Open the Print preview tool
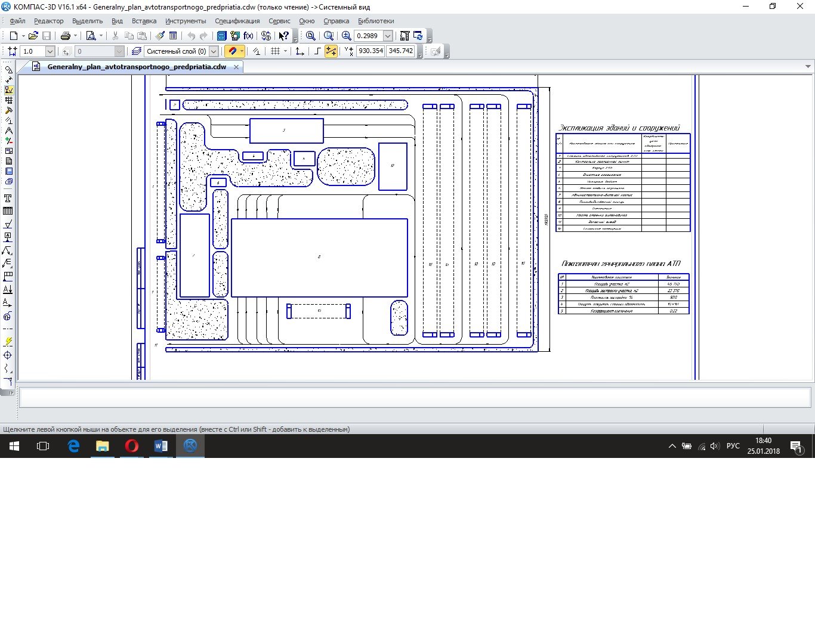This screenshot has height=644, width=815. coord(91,36)
